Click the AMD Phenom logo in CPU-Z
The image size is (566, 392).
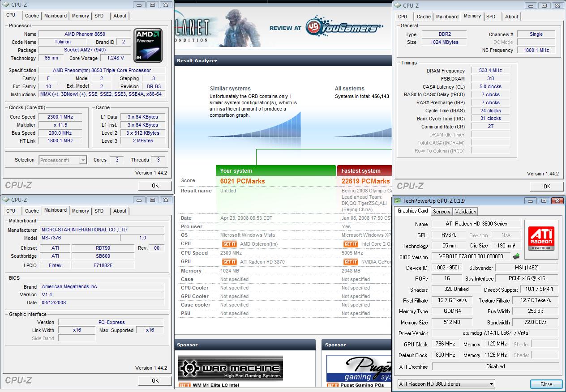click(148, 46)
